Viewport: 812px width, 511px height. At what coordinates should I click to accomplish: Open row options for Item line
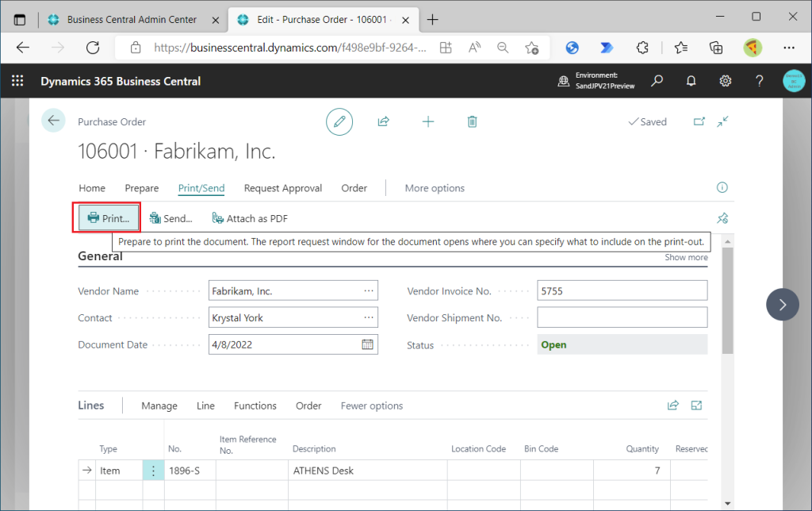153,471
